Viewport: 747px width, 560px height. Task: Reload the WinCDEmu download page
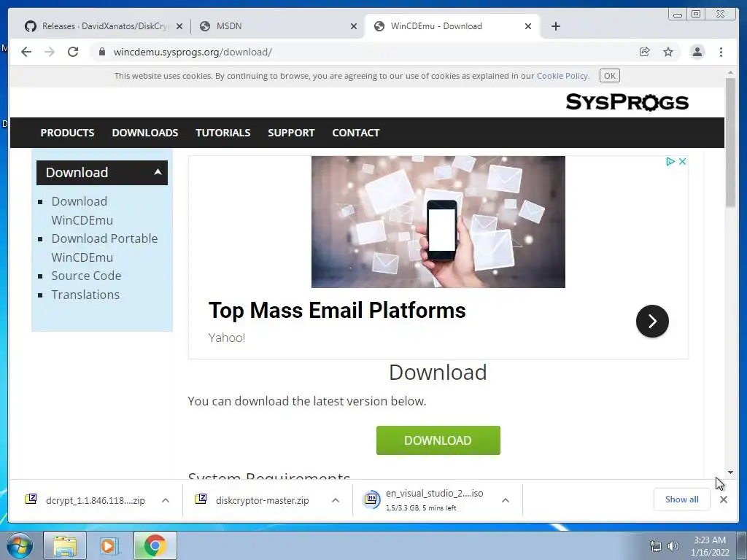[x=73, y=52]
